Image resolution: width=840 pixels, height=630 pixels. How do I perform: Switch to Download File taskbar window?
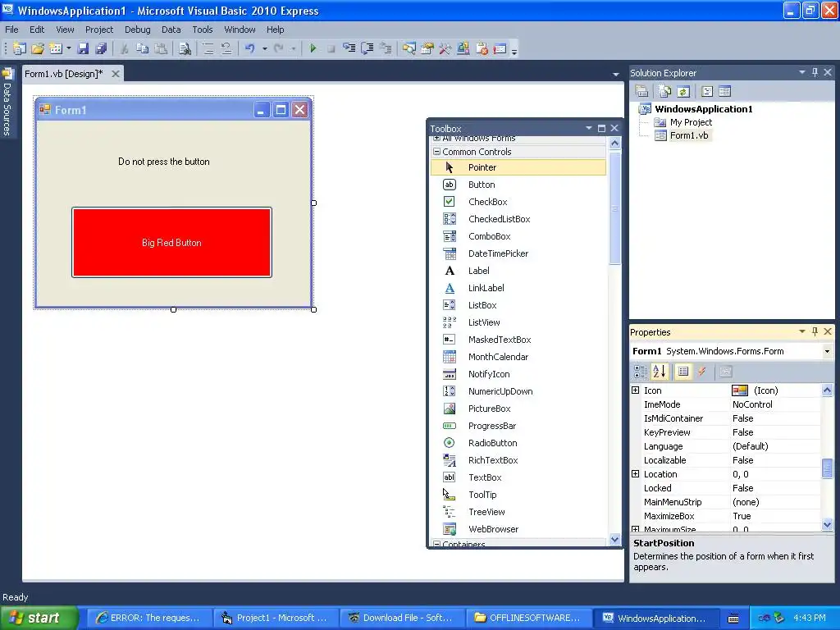point(401,618)
